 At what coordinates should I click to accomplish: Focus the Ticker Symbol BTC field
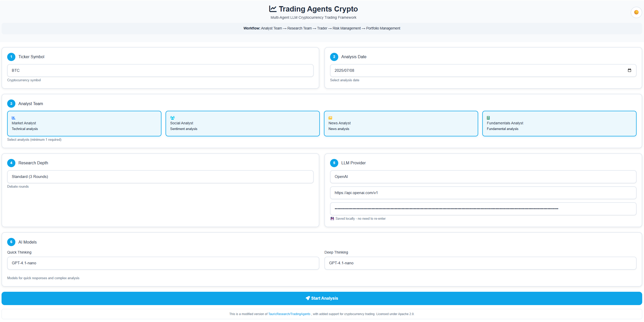tap(160, 71)
